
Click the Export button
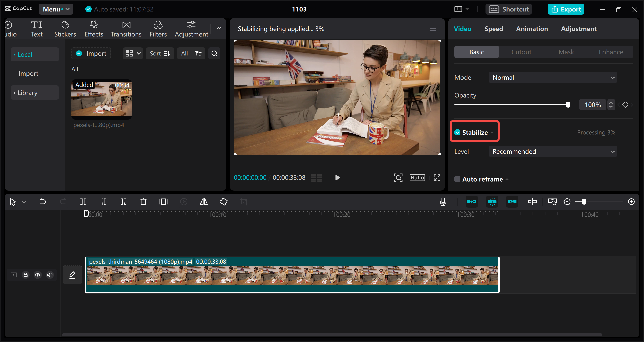(x=566, y=9)
